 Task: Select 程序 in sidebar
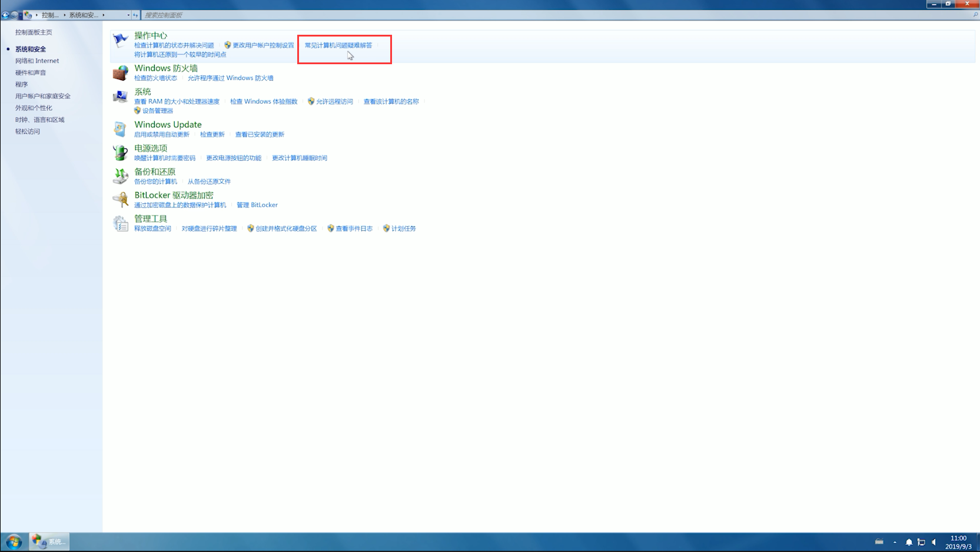(x=21, y=84)
